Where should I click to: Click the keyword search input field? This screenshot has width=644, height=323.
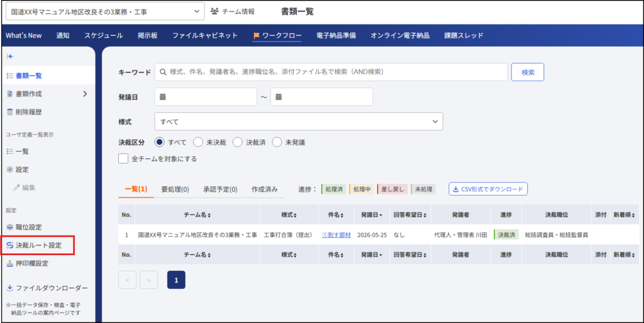[331, 72]
